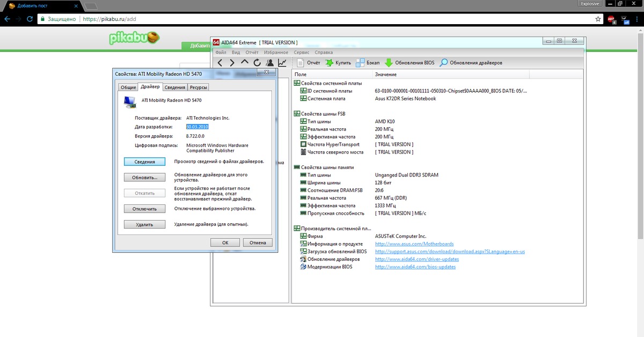Click the Explosive profile button
This screenshot has width=644, height=337.
point(590,4)
